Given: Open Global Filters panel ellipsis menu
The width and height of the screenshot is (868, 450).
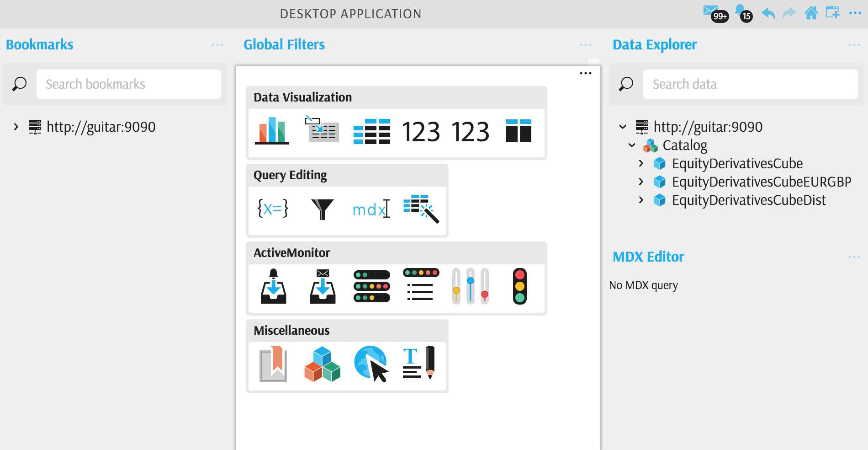Looking at the screenshot, I should point(586,45).
